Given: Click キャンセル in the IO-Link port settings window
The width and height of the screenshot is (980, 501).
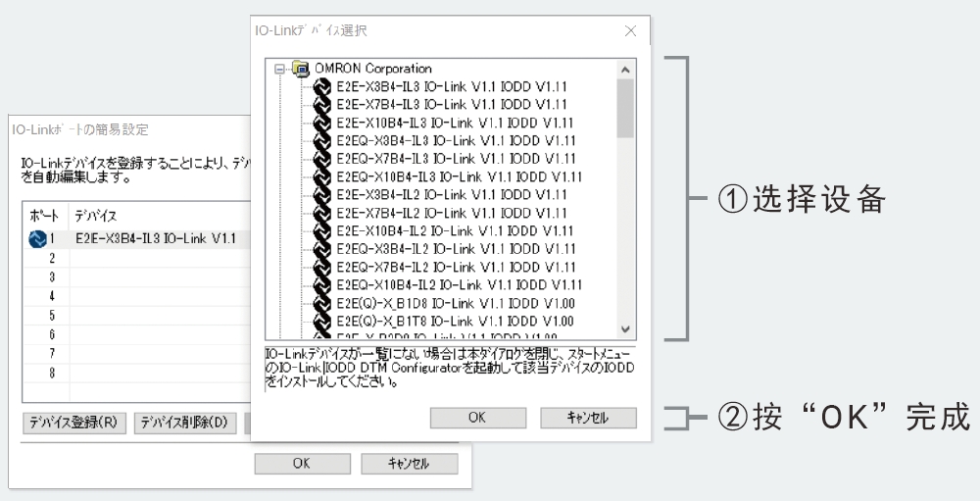Looking at the screenshot, I should 410,464.
